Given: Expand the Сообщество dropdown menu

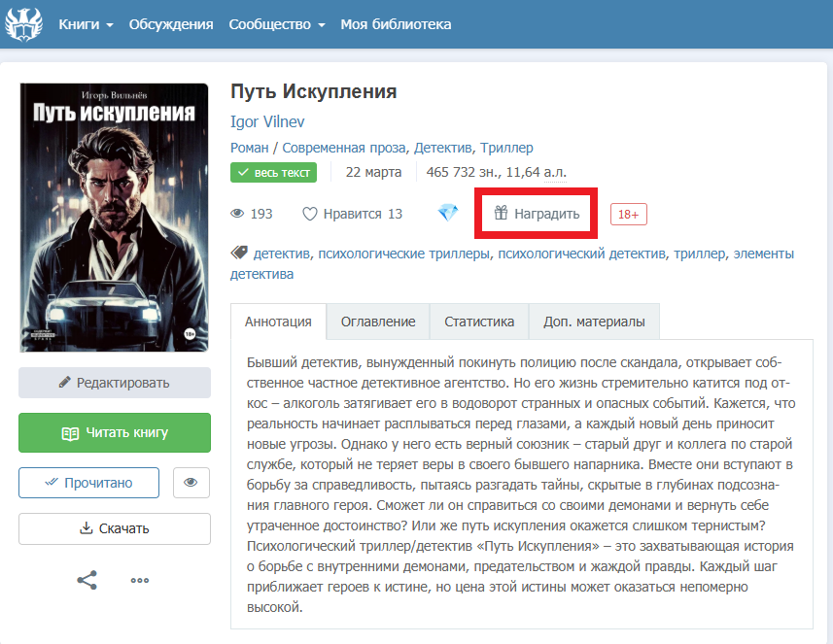Looking at the screenshot, I should (x=276, y=24).
